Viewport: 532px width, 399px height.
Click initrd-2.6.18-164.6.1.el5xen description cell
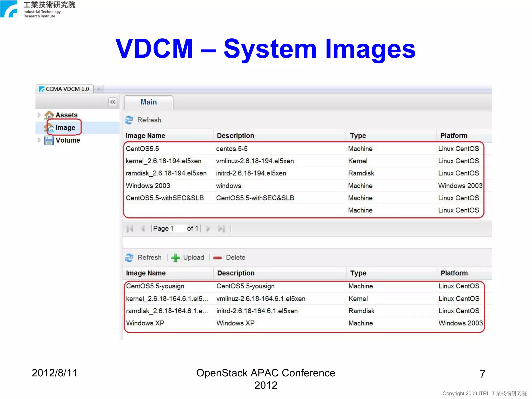[257, 311]
